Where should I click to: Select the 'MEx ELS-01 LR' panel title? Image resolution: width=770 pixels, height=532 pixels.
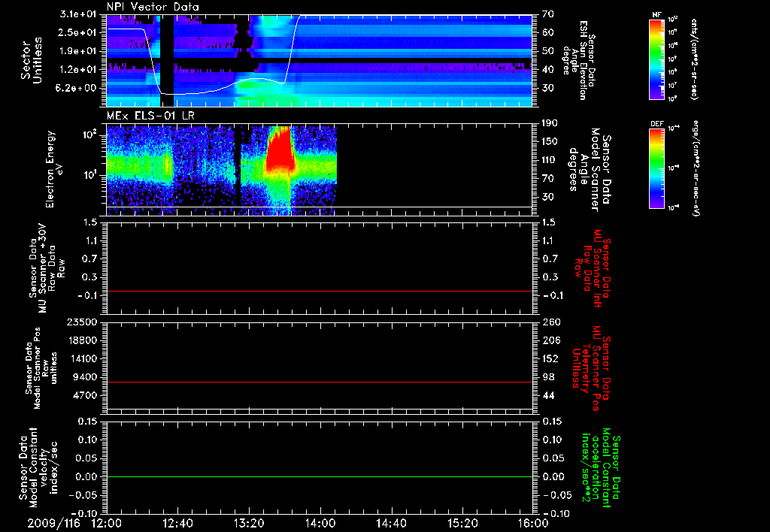(x=150, y=116)
